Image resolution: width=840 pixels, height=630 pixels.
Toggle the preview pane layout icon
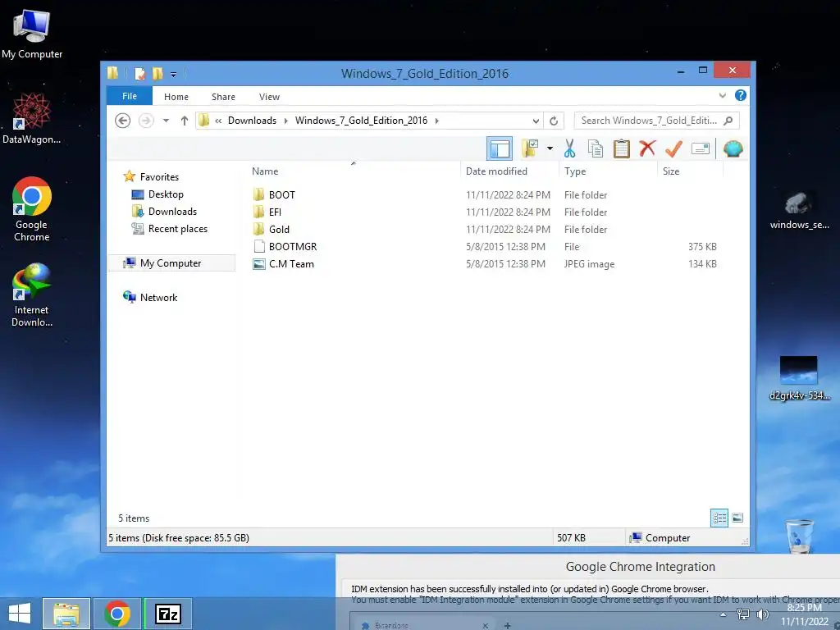pyautogui.click(x=500, y=148)
